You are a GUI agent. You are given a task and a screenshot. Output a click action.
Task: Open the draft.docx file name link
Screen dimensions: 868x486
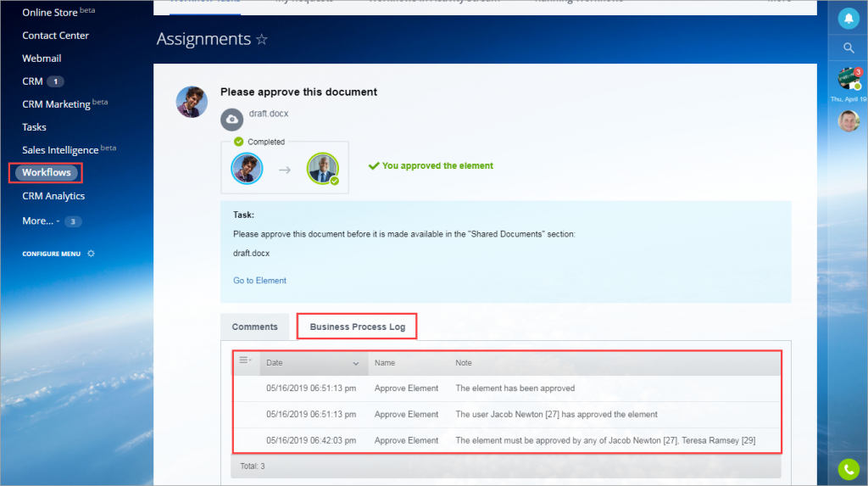tap(269, 114)
